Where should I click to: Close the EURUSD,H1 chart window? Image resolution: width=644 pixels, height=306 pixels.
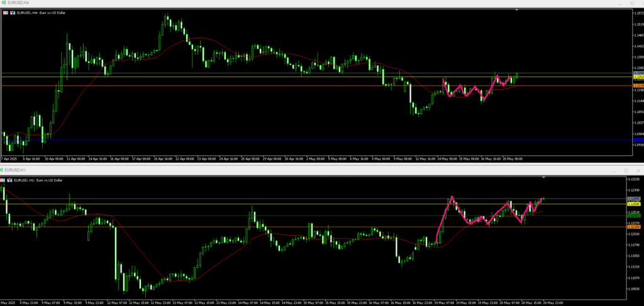637,170
